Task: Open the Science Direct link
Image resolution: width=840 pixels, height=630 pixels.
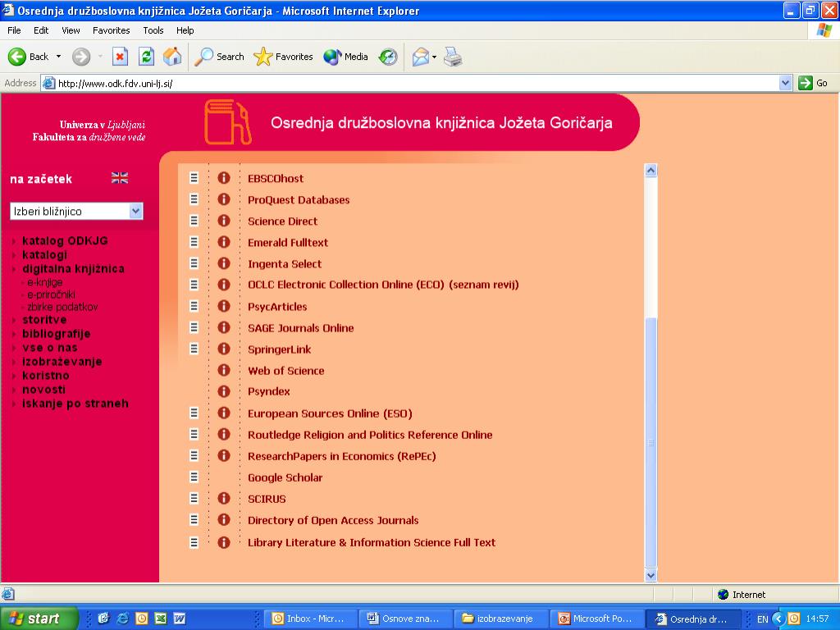Action: 282,221
